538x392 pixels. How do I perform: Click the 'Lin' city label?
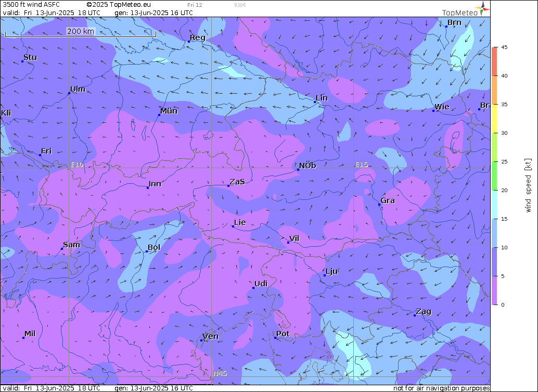tap(322, 98)
